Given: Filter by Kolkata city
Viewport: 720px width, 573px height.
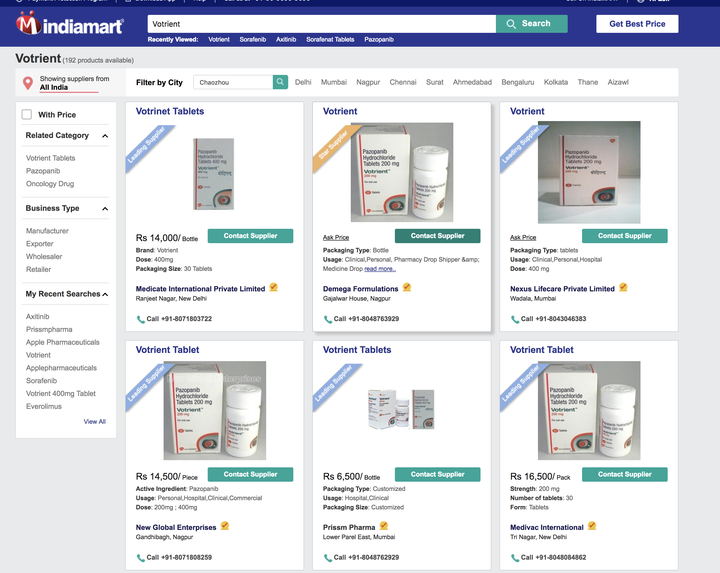Looking at the screenshot, I should pos(556,82).
